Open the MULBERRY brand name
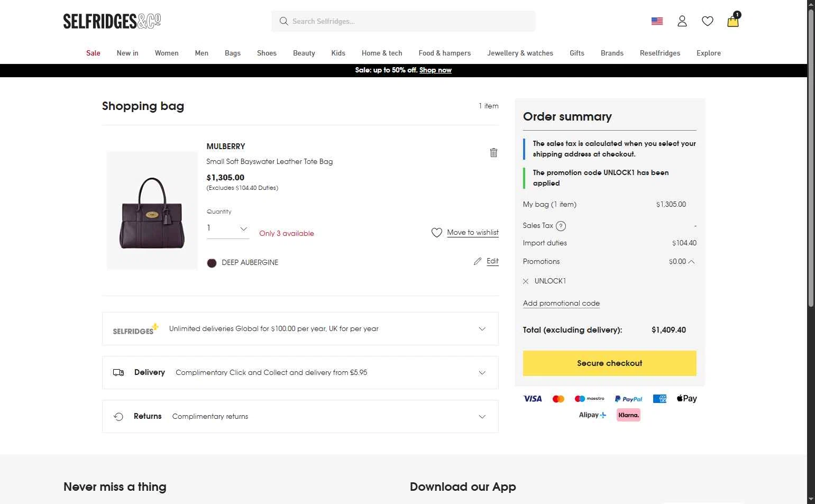Screen dimensions: 815x504 226,146
